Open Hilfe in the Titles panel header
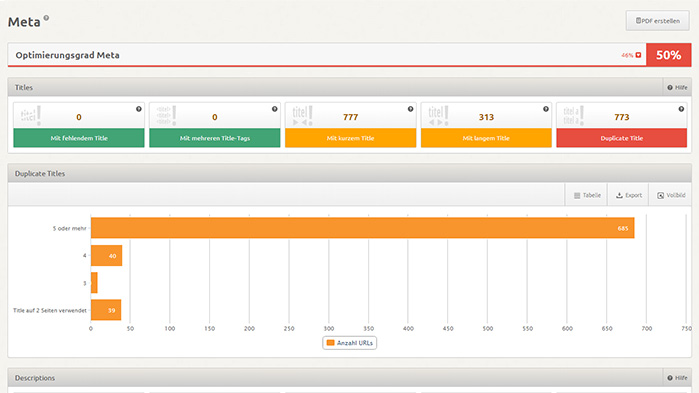This screenshot has height=393, width=699. coord(677,87)
